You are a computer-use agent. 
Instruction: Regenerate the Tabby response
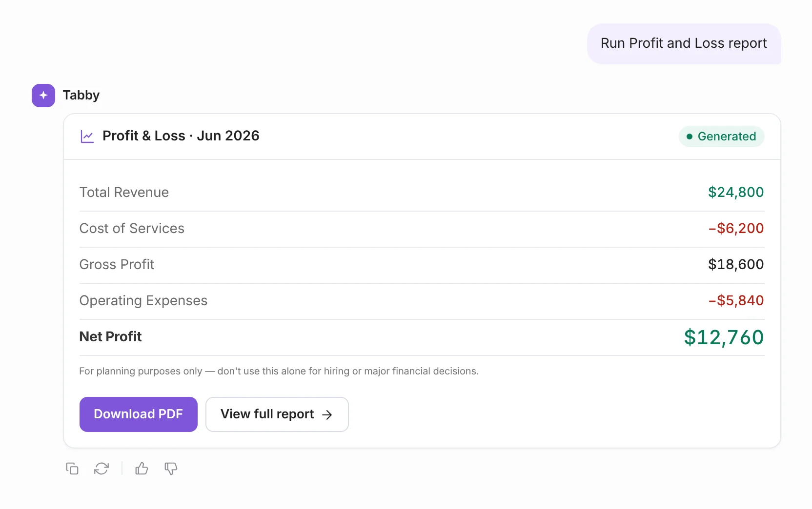(101, 469)
